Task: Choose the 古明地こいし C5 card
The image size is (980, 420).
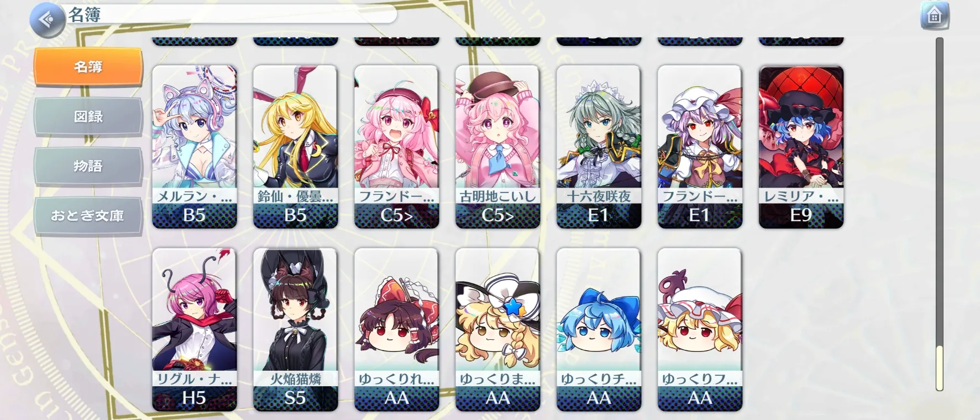Action: [497, 147]
